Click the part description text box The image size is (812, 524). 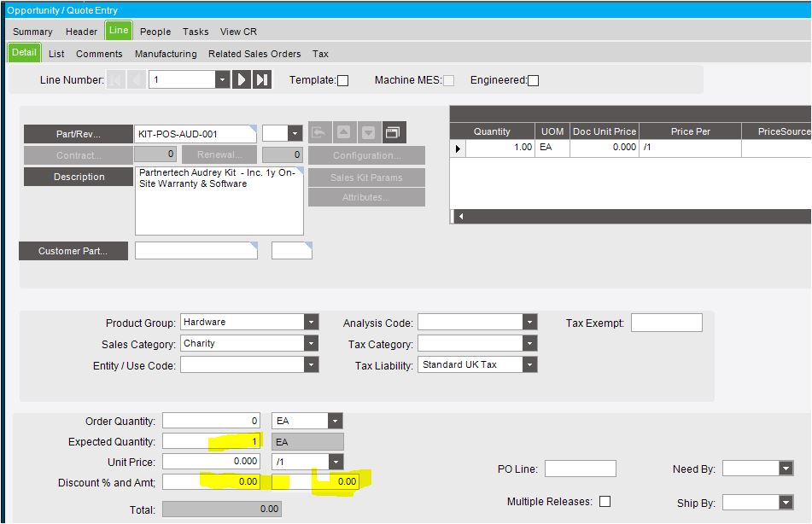(x=219, y=201)
